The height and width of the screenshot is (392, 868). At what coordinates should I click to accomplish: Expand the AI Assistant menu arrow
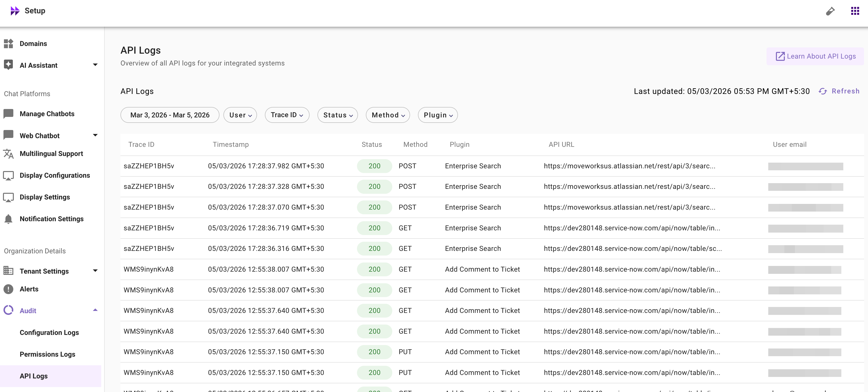[95, 65]
